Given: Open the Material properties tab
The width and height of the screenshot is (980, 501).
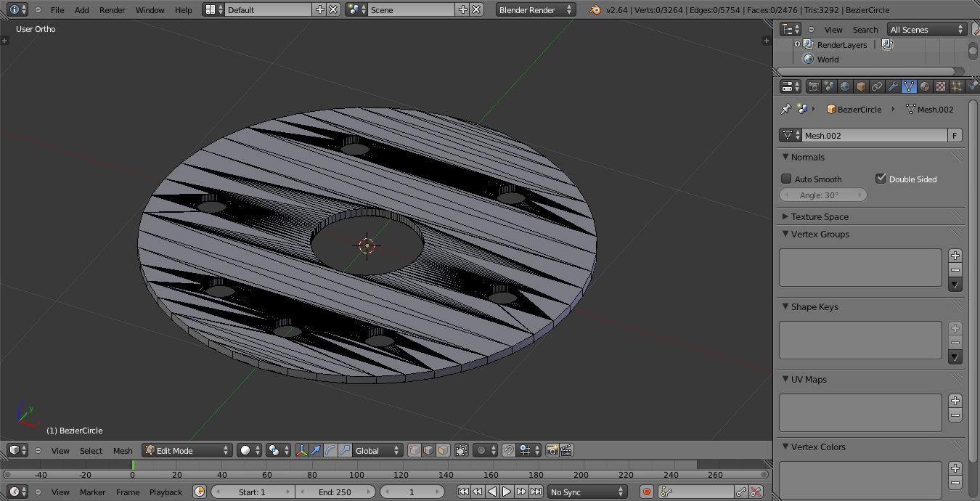Looking at the screenshot, I should click(x=925, y=86).
